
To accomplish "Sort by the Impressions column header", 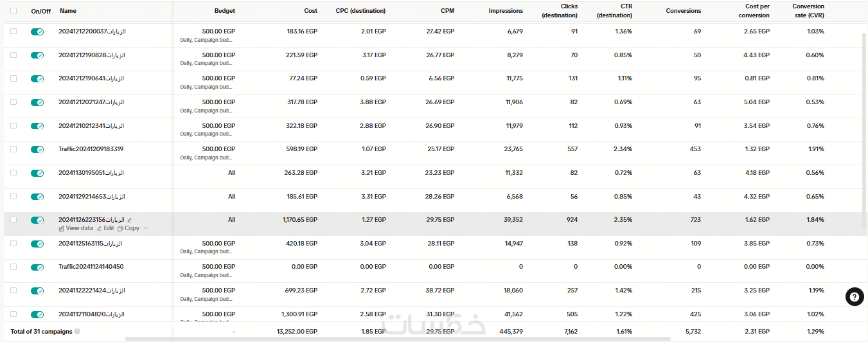I will point(505,11).
